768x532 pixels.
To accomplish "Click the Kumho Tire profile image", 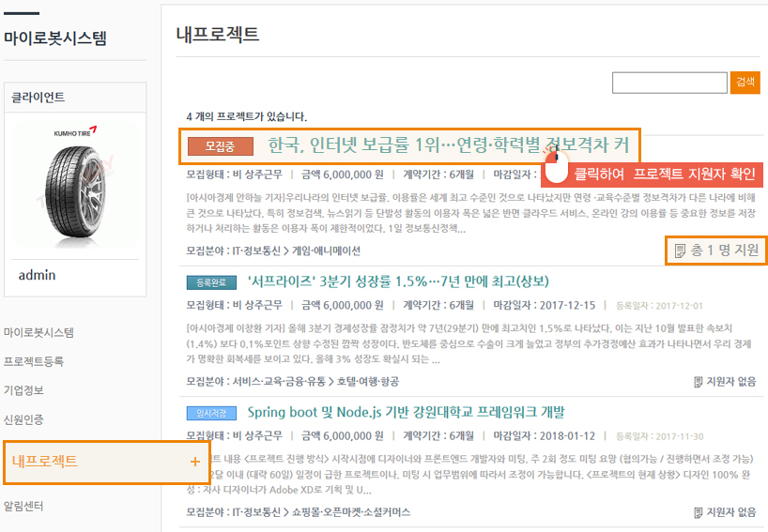I will (74, 183).
